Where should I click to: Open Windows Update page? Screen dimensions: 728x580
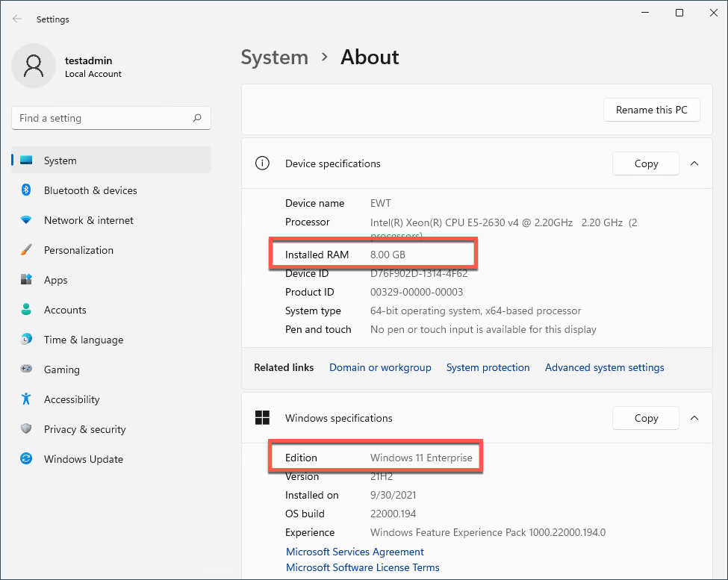pyautogui.click(x=111, y=459)
